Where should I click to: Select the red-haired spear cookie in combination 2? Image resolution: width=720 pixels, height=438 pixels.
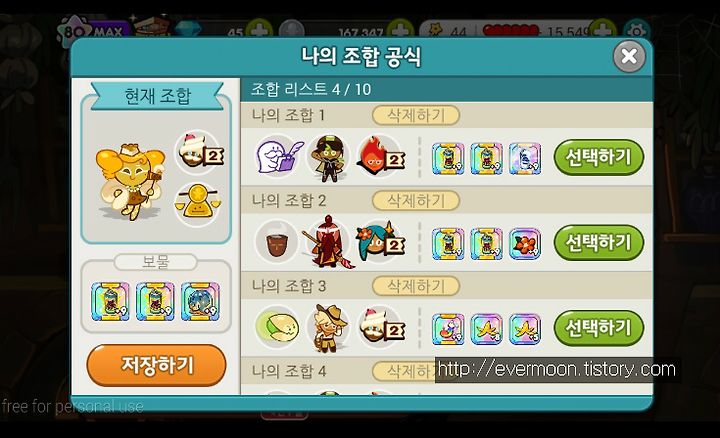tap(327, 242)
